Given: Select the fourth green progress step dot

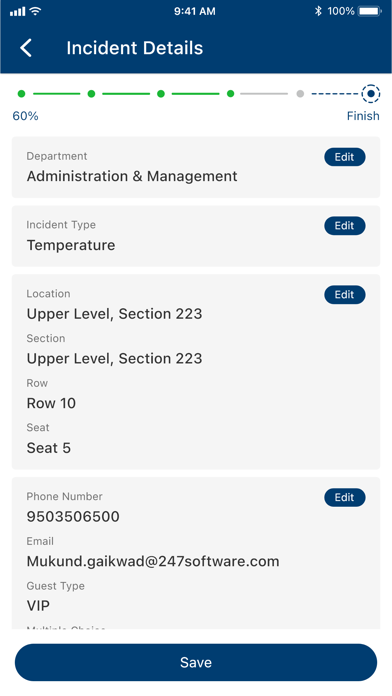Looking at the screenshot, I should coord(230,94).
